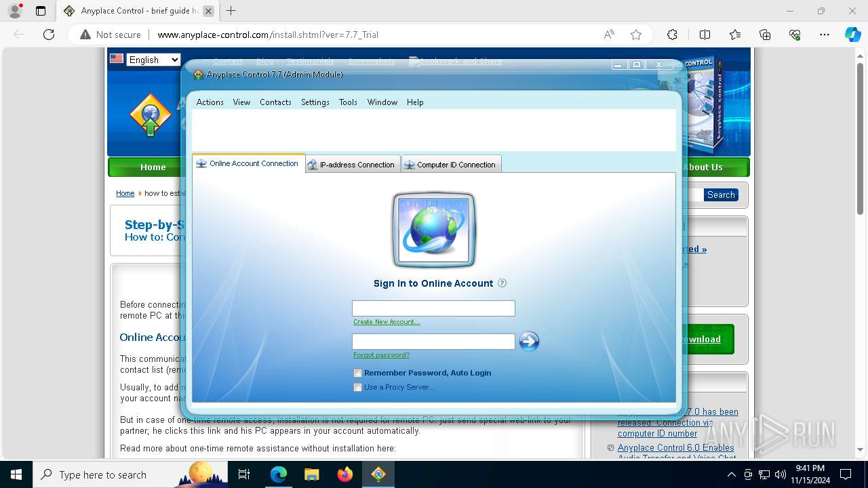The height and width of the screenshot is (488, 868).
Task: Click the password input field
Action: tap(433, 342)
